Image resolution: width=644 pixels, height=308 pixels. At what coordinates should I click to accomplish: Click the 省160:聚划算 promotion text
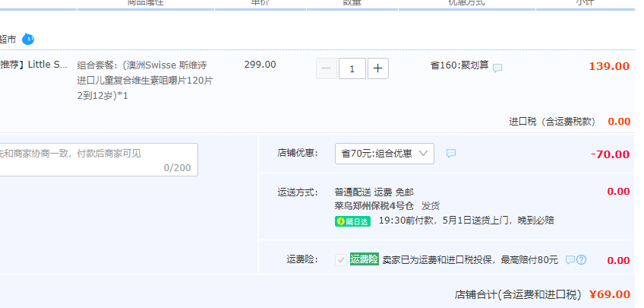(459, 65)
